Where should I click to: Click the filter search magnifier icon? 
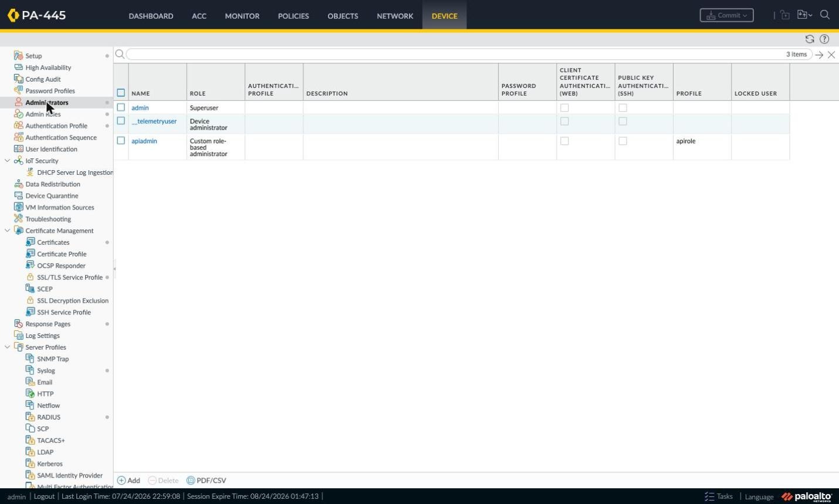click(120, 54)
